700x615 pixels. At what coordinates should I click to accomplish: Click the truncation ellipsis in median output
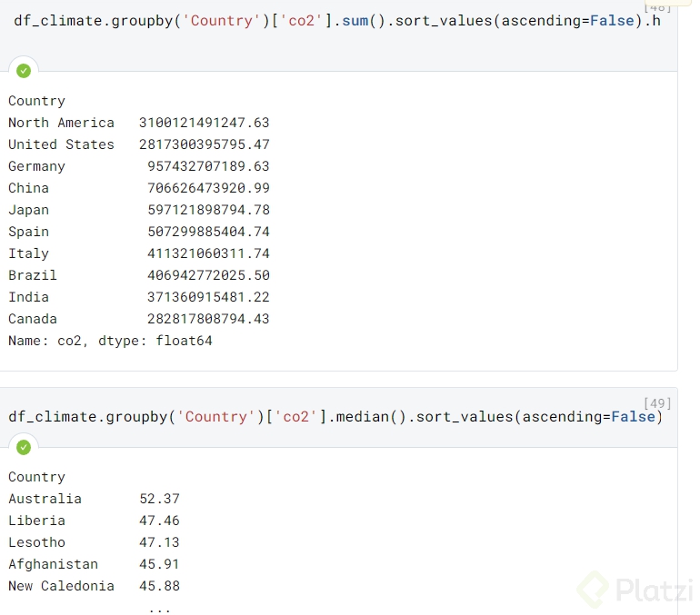159,607
